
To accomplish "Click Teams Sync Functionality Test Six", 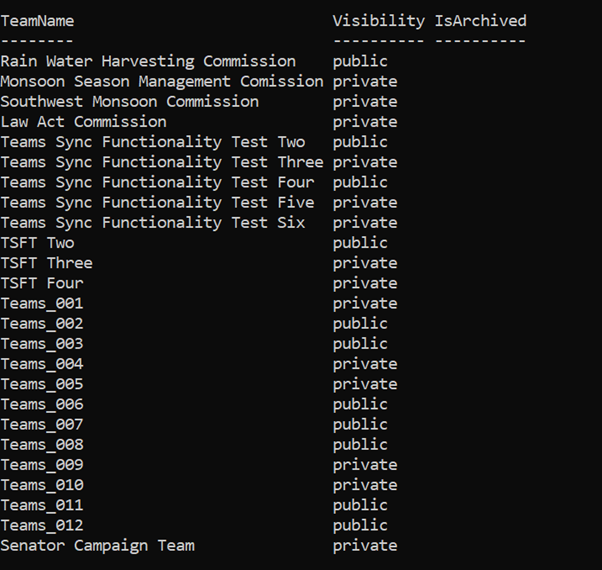I will pyautogui.click(x=152, y=222).
